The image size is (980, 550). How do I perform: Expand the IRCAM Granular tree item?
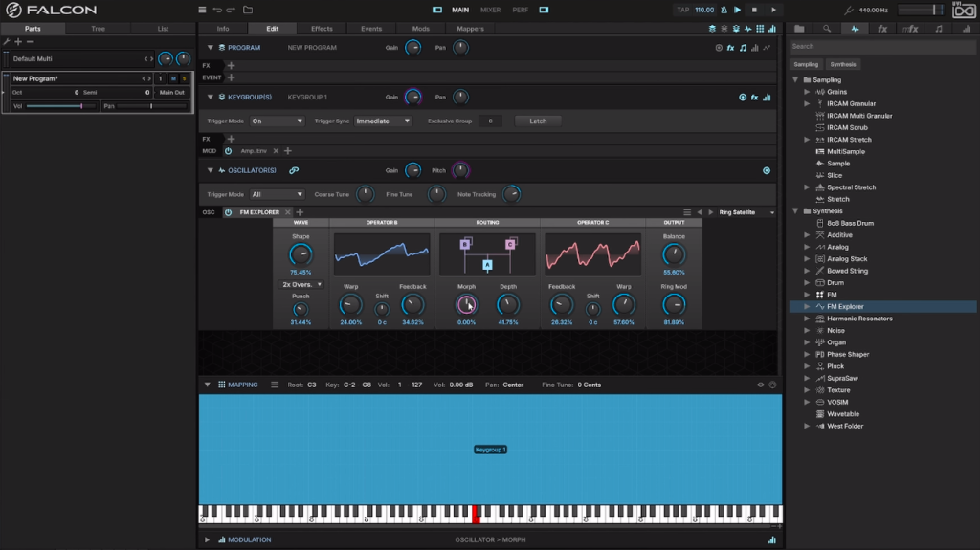coord(807,104)
